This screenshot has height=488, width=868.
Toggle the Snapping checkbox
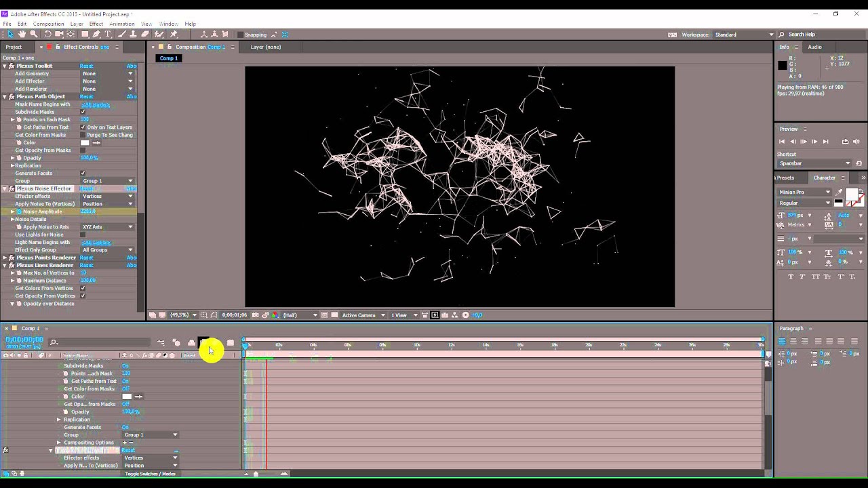point(240,35)
